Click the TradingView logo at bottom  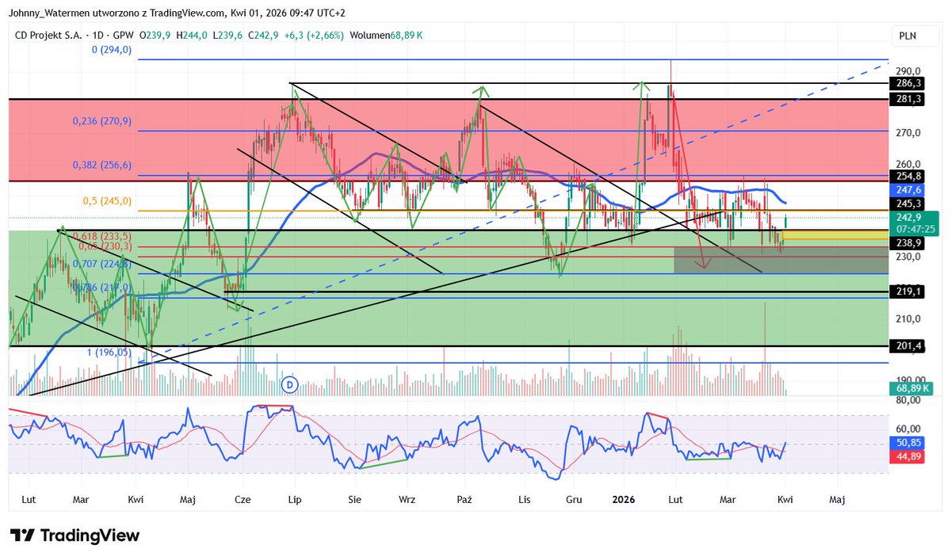click(75, 535)
